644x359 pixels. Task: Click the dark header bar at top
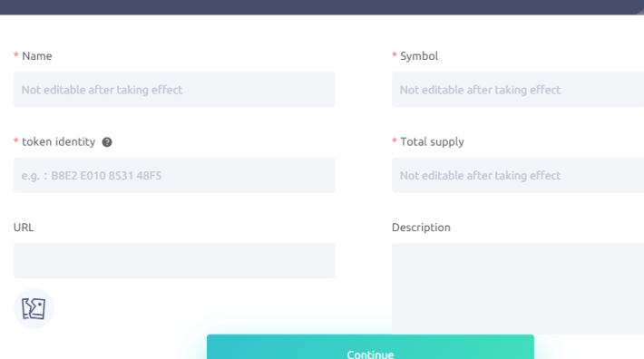point(322,7)
